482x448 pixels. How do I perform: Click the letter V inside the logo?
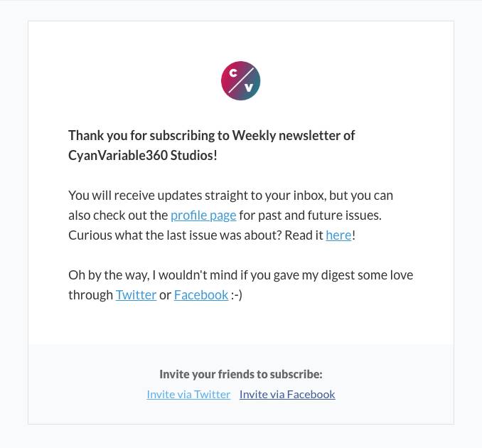(x=249, y=88)
